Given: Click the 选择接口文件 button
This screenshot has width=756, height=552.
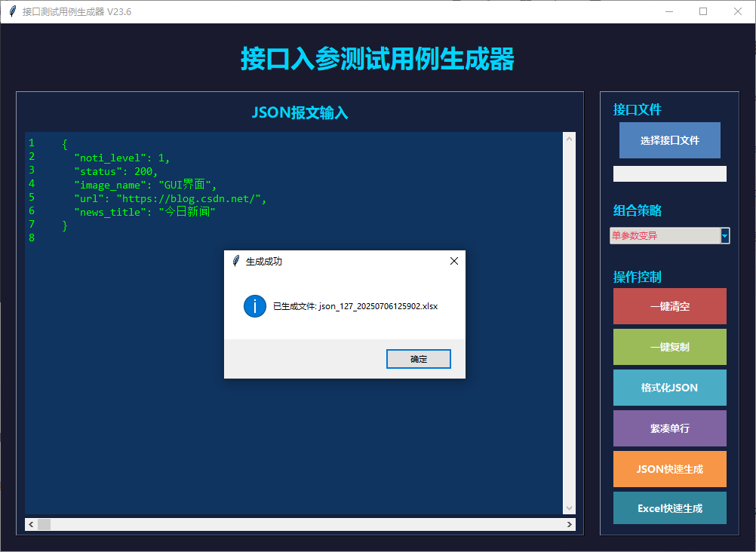Looking at the screenshot, I should click(669, 140).
